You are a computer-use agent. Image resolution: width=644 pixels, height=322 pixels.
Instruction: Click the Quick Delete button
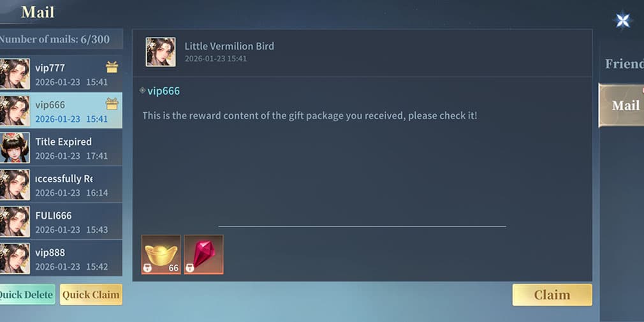(27, 295)
